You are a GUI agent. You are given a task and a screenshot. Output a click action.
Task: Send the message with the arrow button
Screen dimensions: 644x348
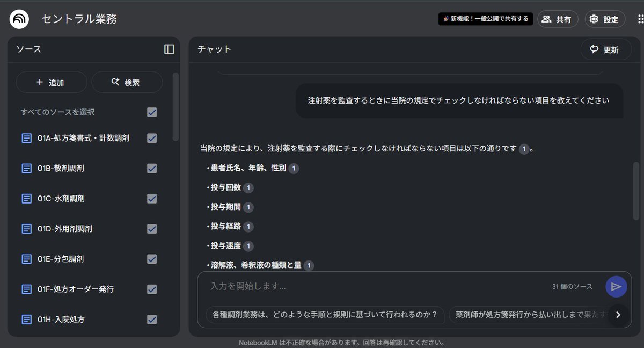[616, 287]
